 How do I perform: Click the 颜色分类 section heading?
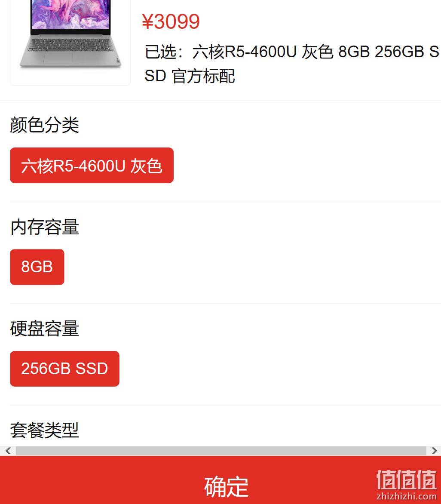(x=45, y=125)
